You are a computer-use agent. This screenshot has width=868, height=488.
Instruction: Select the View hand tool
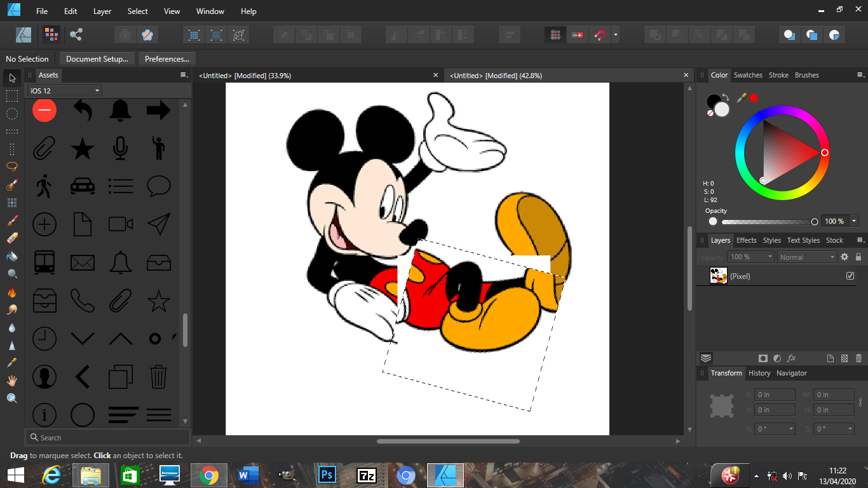12,380
